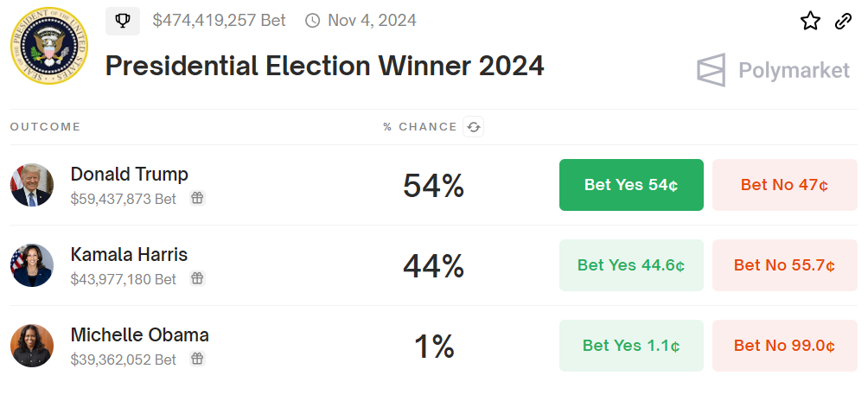Click the Polymarket logo
This screenshot has width=868, height=401.
click(773, 70)
